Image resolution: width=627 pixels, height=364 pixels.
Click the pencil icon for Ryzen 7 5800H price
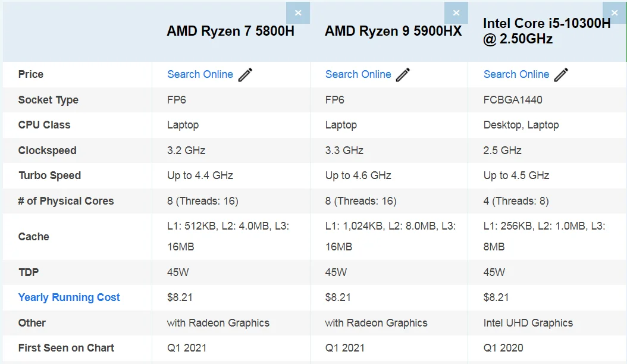click(x=245, y=75)
